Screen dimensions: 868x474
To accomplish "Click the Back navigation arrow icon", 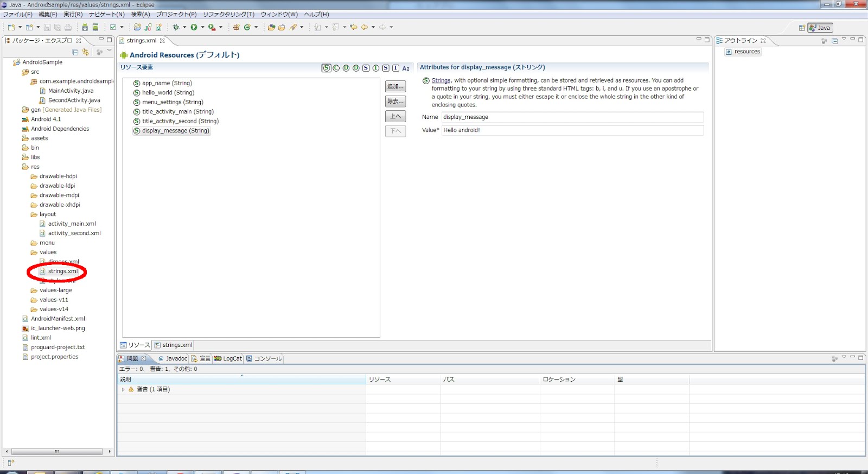I will [365, 27].
